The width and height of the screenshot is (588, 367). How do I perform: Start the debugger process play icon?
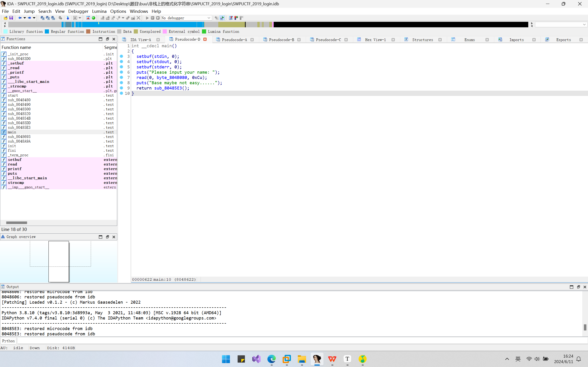click(x=147, y=18)
